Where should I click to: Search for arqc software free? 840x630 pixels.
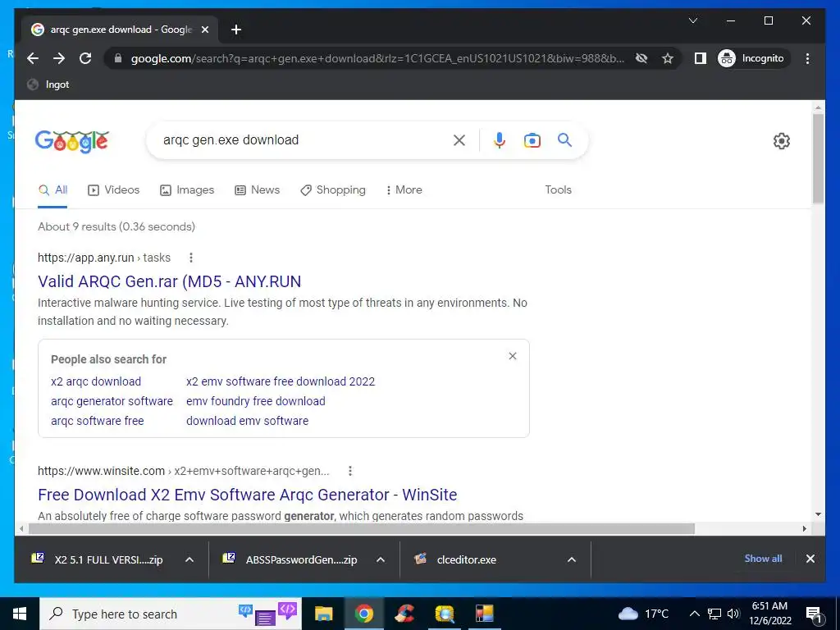pyautogui.click(x=98, y=421)
